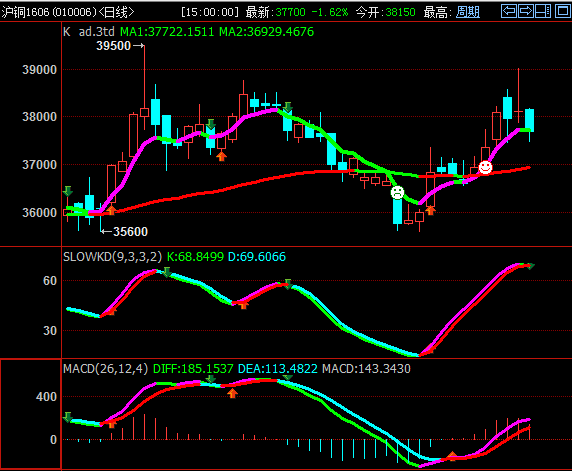Select the 39500 high price label
The image size is (572, 471).
(113, 46)
